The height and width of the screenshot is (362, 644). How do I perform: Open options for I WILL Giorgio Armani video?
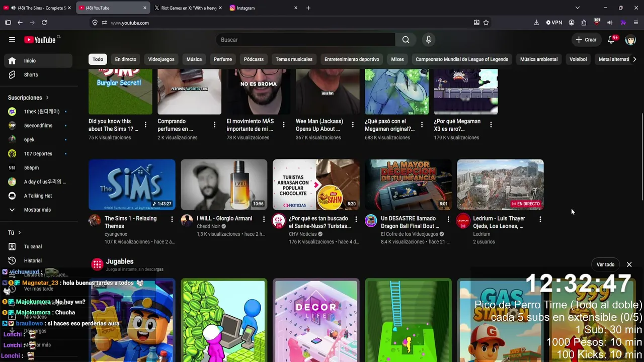point(264,219)
